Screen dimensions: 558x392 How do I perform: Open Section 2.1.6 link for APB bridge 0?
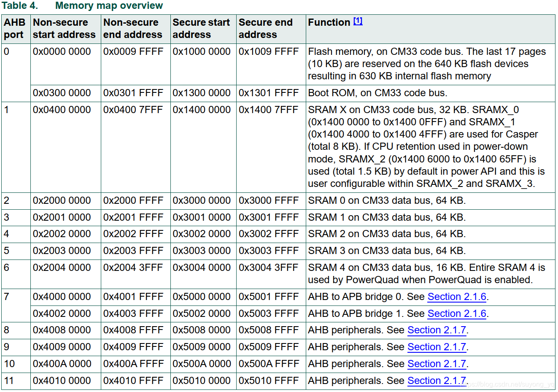click(457, 297)
